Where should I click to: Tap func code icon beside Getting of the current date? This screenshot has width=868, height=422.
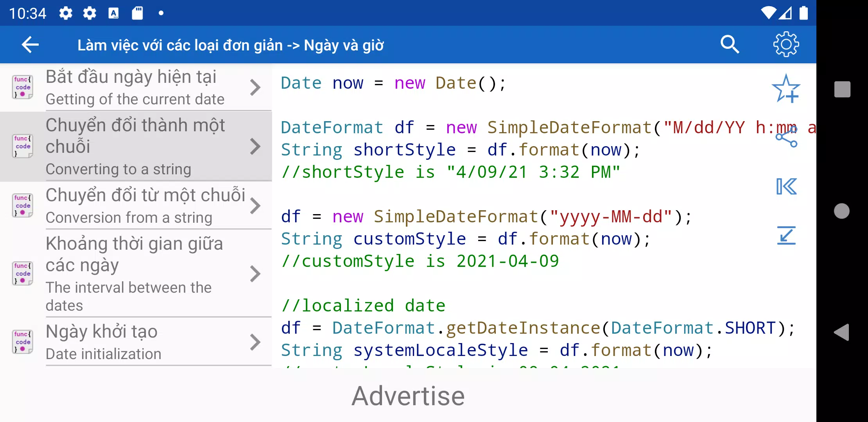[22, 87]
